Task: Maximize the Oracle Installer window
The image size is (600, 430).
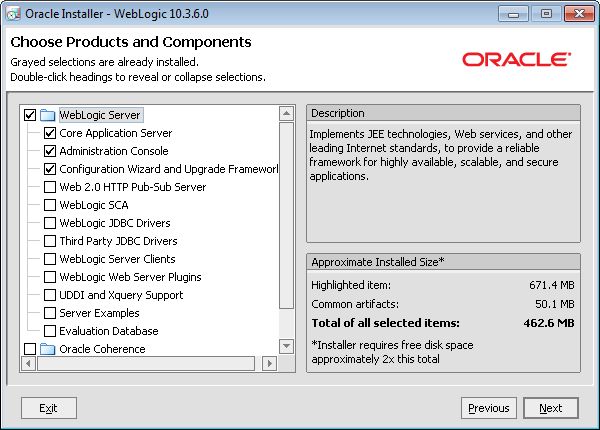Action: coord(546,14)
